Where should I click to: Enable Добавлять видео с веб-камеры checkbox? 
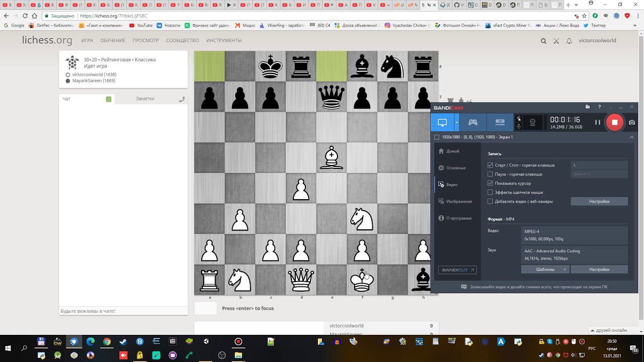(x=490, y=201)
